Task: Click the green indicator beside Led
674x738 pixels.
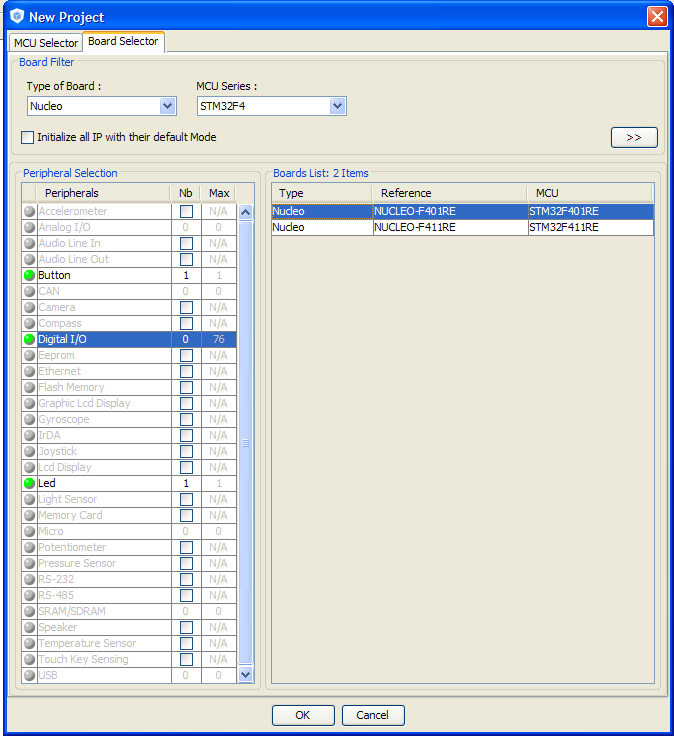Action: coord(29,483)
